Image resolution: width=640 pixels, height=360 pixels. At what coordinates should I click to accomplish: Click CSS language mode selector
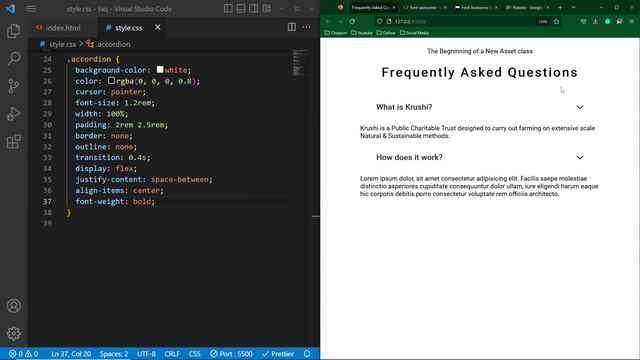coord(195,354)
